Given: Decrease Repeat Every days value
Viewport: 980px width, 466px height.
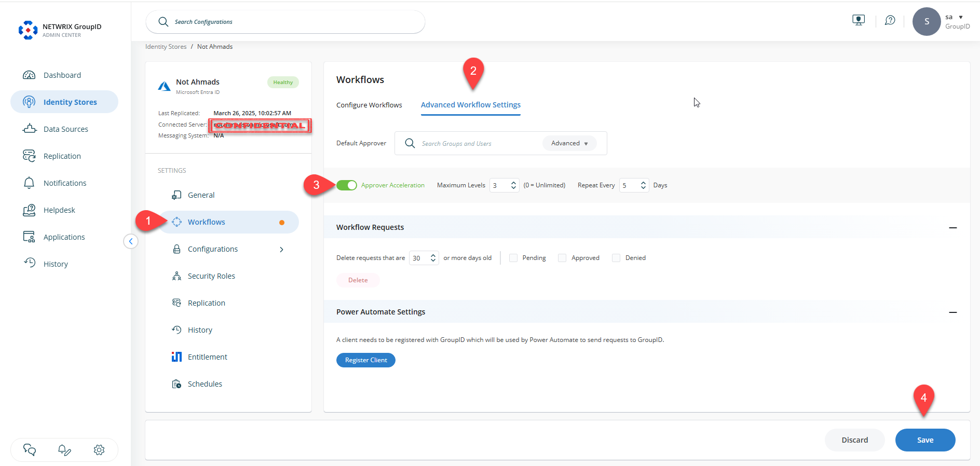Looking at the screenshot, I should click(643, 188).
